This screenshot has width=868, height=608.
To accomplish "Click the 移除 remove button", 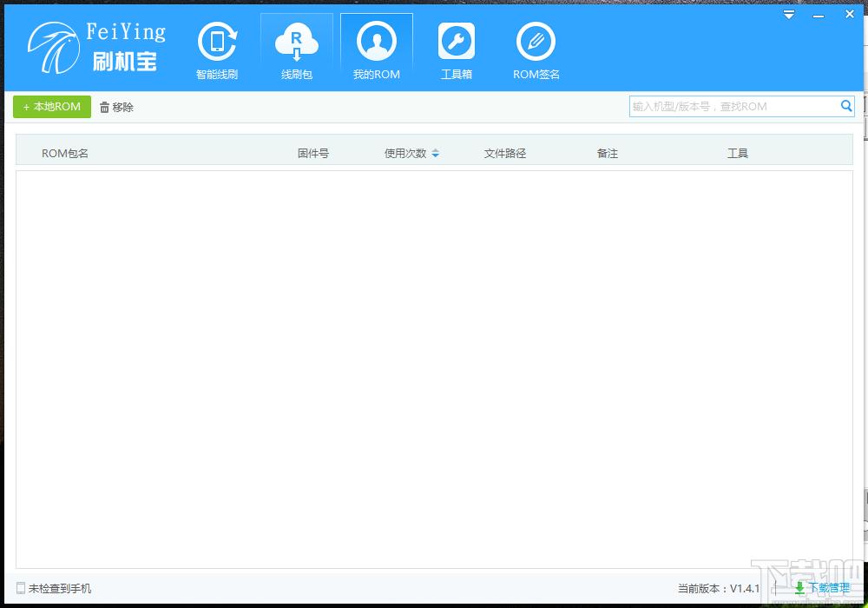I will 117,108.
